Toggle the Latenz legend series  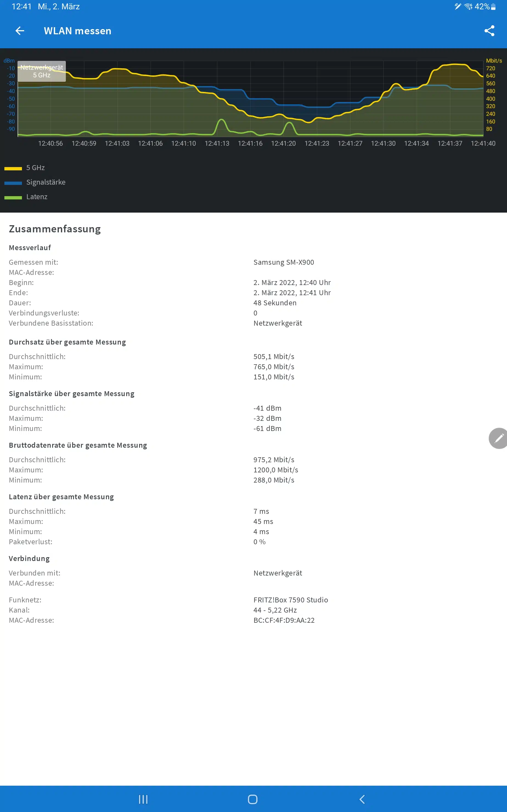click(x=37, y=197)
